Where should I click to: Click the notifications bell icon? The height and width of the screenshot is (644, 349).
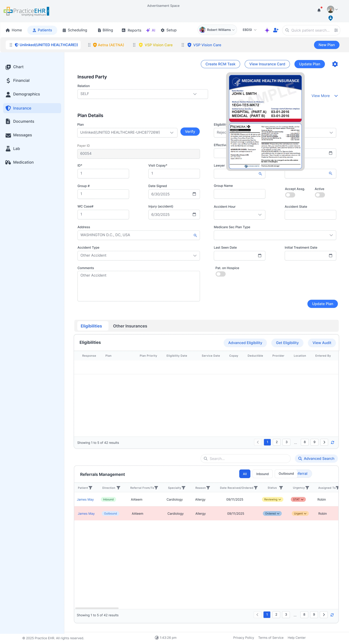pyautogui.click(x=319, y=10)
